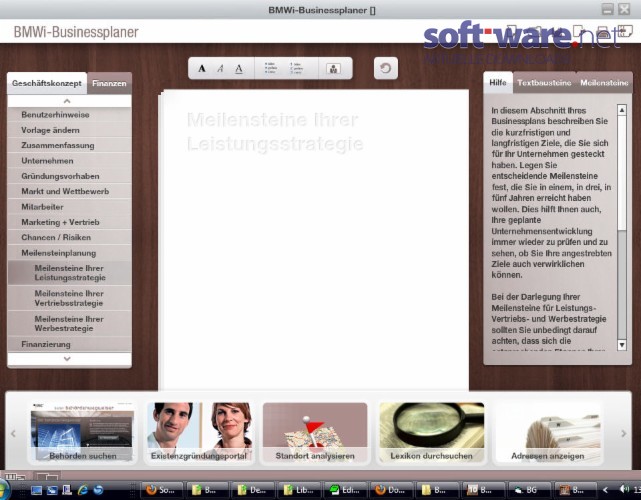Select Meilensteine Ihrer Vertriebsstrategie subsection

point(69,298)
